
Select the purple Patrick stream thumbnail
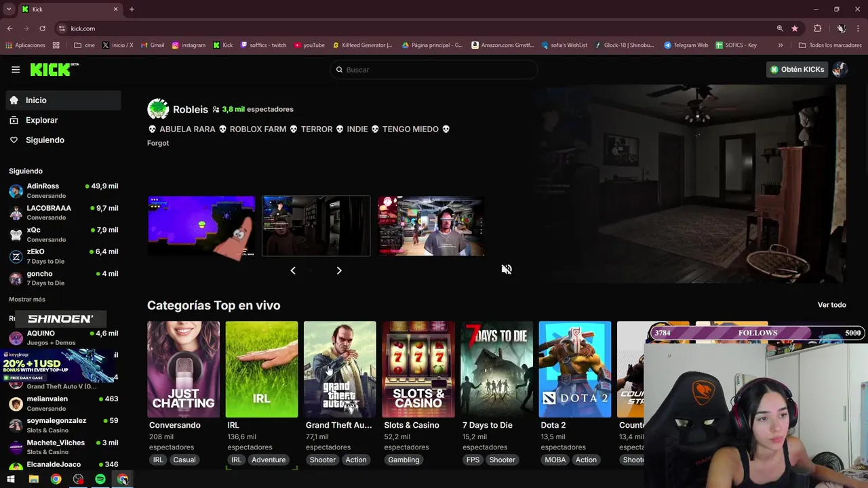201,226
